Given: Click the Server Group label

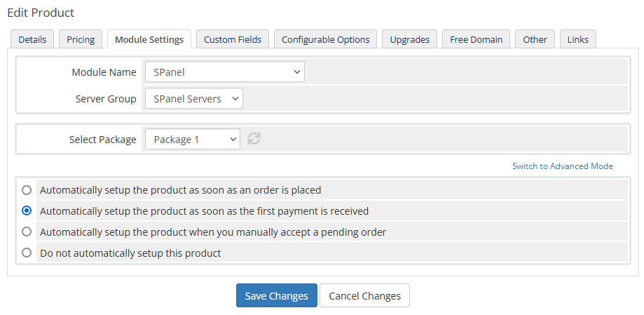Looking at the screenshot, I should pos(106,99).
